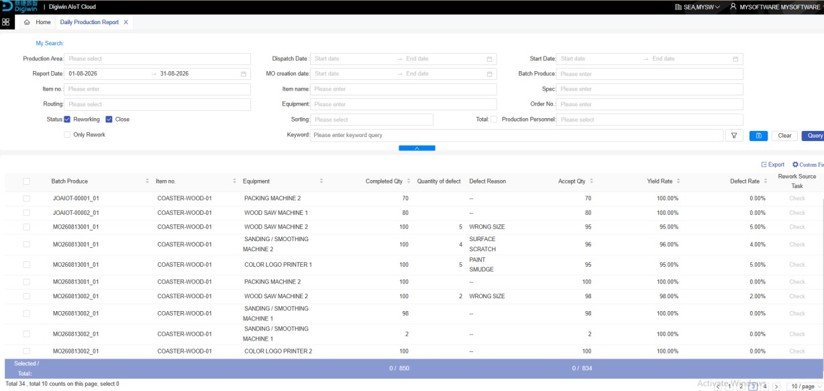
Task: Toggle the Close status checkbox
Action: pyautogui.click(x=109, y=119)
